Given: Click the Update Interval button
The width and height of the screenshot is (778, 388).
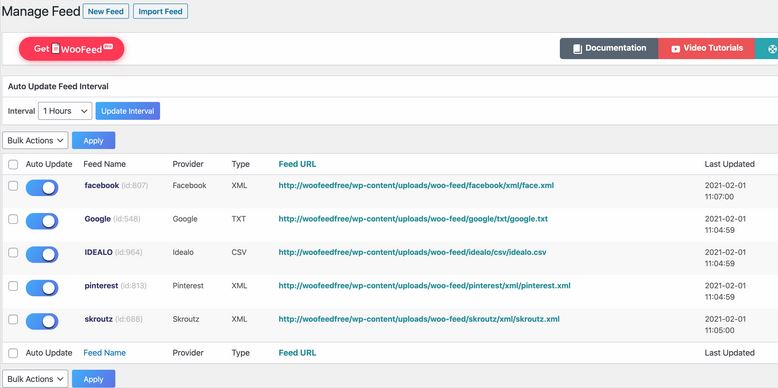Looking at the screenshot, I should click(128, 111).
